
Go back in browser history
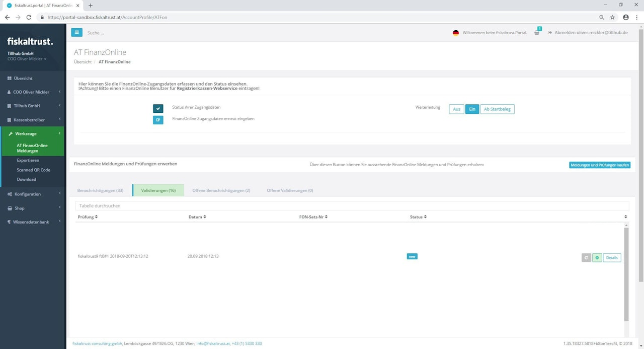click(x=7, y=17)
